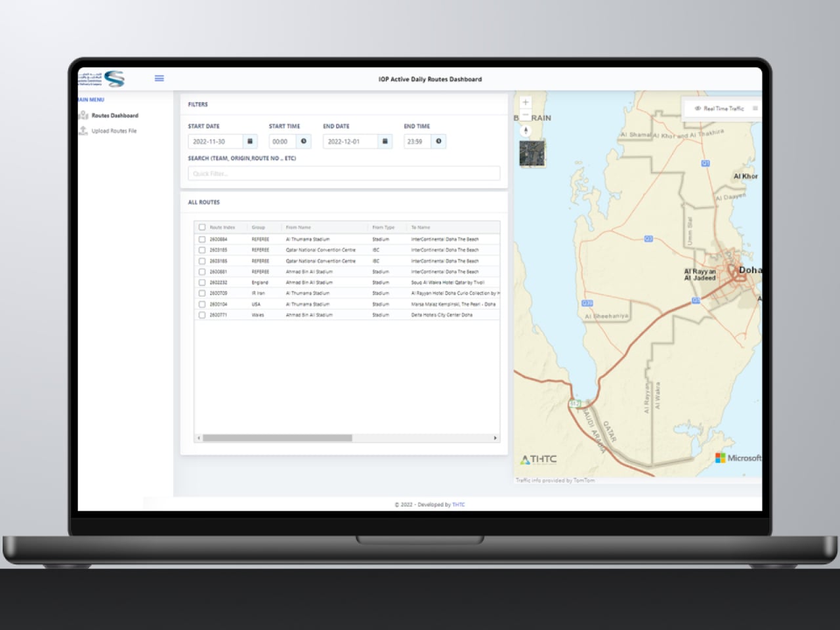Click the horizontal scrollbar thumb under table

[278, 438]
